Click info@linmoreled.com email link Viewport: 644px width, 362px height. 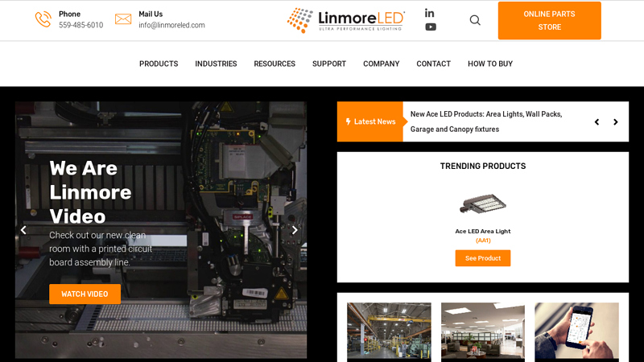pyautogui.click(x=171, y=25)
